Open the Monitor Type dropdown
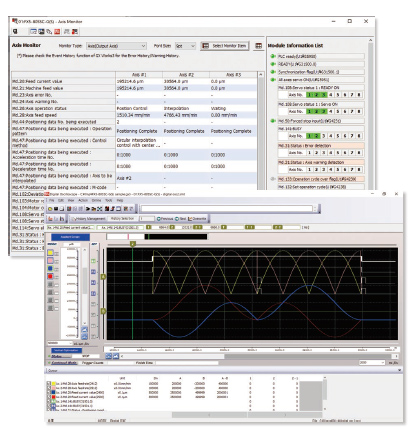 [x=116, y=46]
